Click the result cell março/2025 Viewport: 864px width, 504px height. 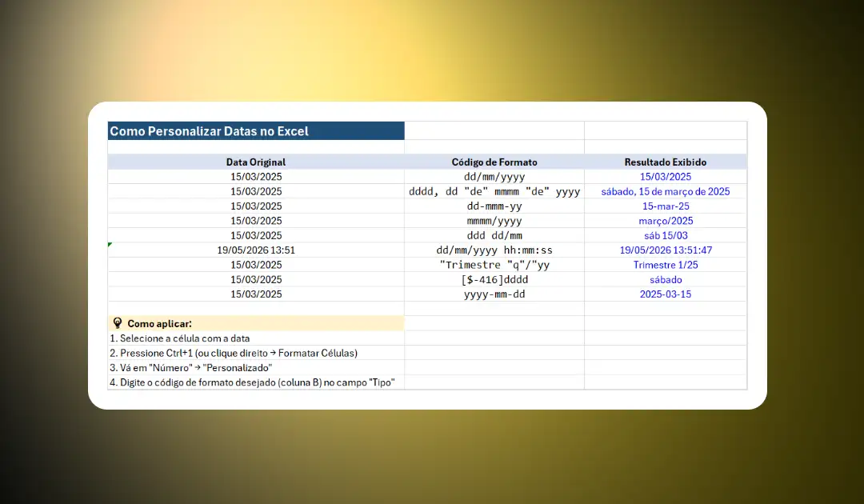pyautogui.click(x=666, y=221)
